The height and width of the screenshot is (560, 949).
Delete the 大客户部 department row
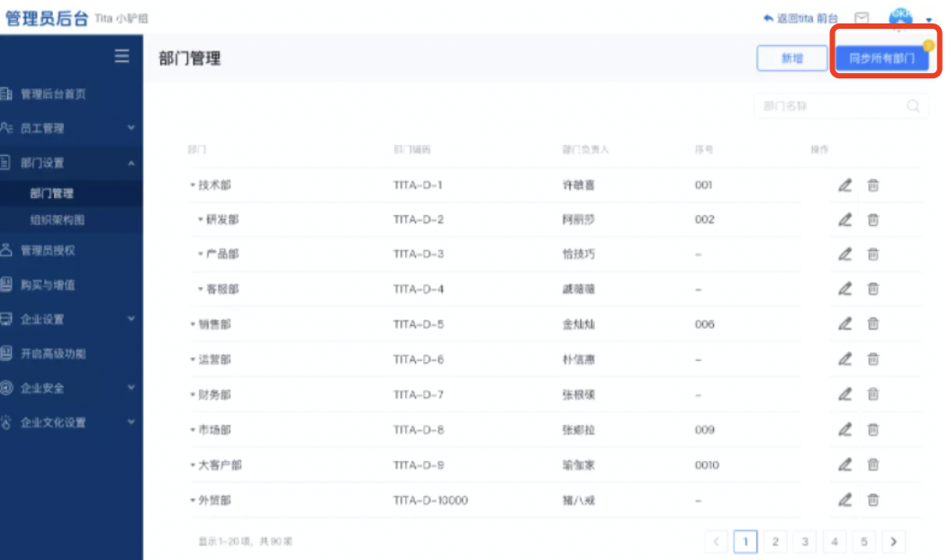872,465
